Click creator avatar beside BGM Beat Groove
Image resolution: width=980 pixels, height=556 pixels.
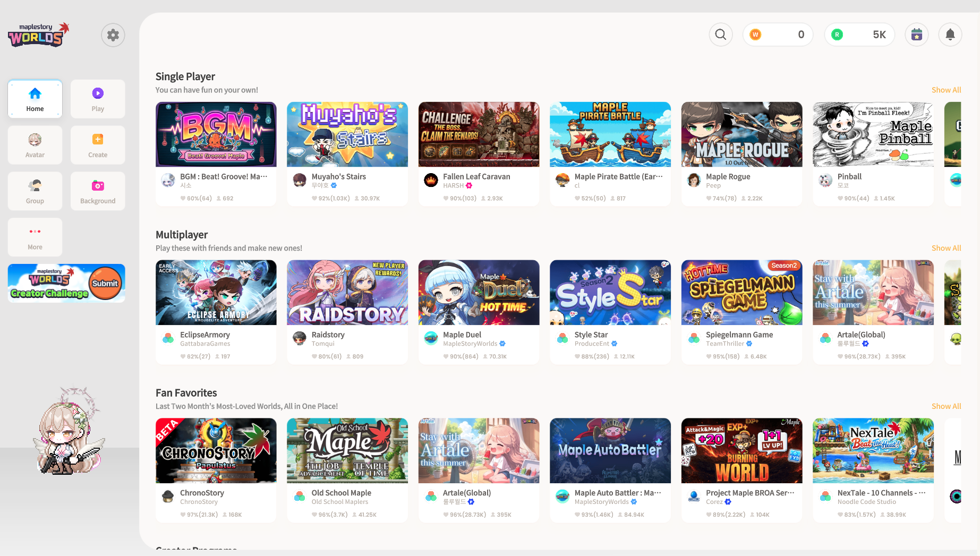168,180
